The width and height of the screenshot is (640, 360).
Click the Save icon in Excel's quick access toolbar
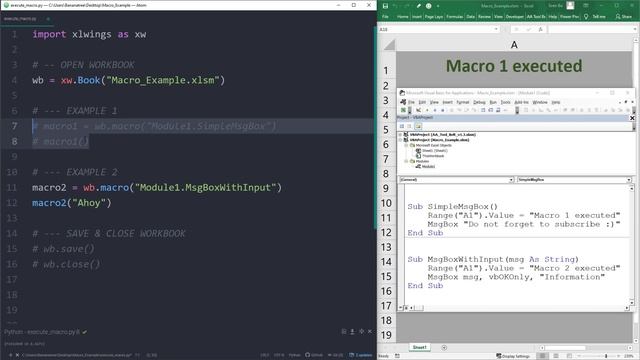point(385,6)
